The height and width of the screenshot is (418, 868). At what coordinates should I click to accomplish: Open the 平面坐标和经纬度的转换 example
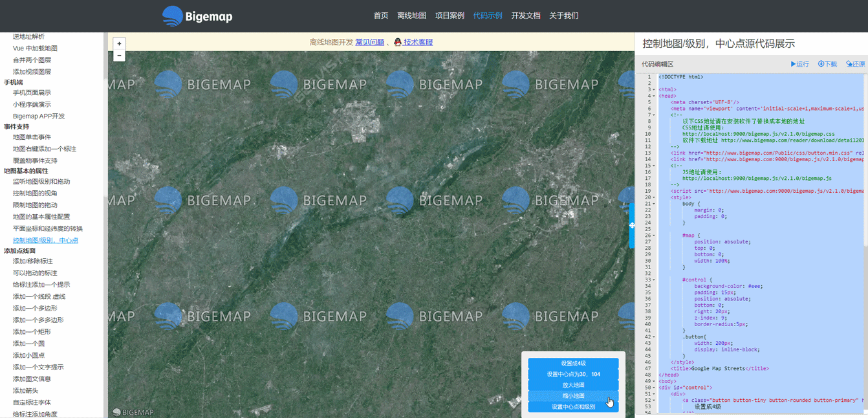click(x=48, y=228)
